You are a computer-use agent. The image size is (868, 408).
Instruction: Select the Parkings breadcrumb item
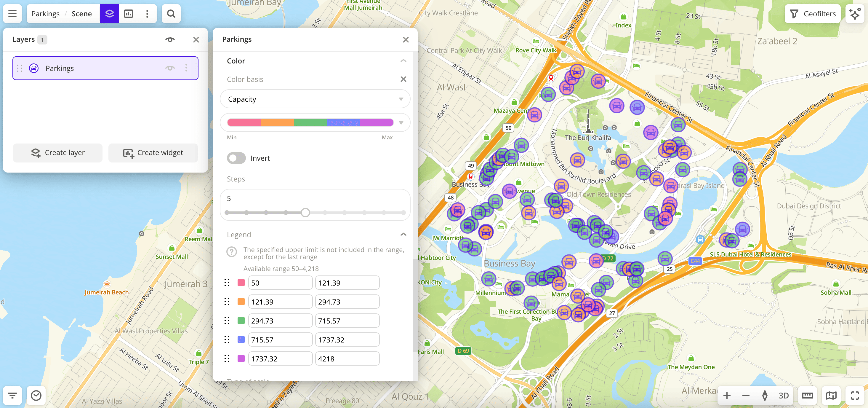46,14
